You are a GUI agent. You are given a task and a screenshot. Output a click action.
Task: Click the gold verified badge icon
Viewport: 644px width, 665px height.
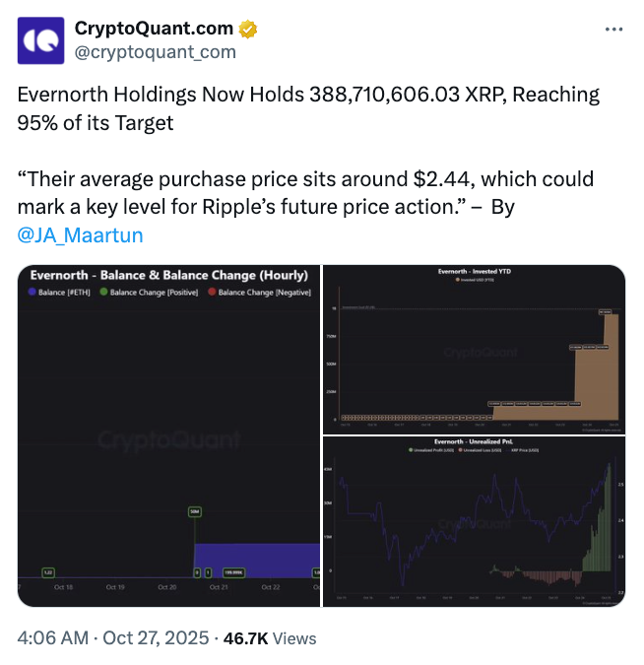pos(248,29)
